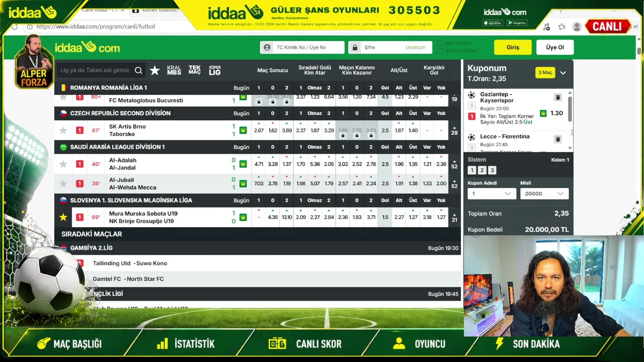Image resolution: width=644 pixels, height=362 pixels.
Task: Select odds 13.10 for NK Brinje Grosuplje win
Action: 287,217
